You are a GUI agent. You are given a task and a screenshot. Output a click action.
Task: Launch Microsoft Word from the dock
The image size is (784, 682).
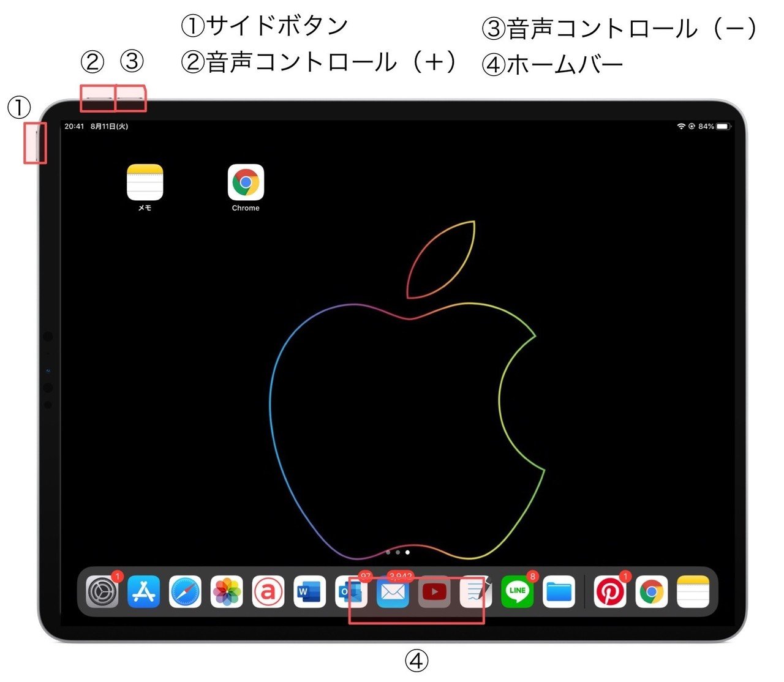[x=309, y=592]
